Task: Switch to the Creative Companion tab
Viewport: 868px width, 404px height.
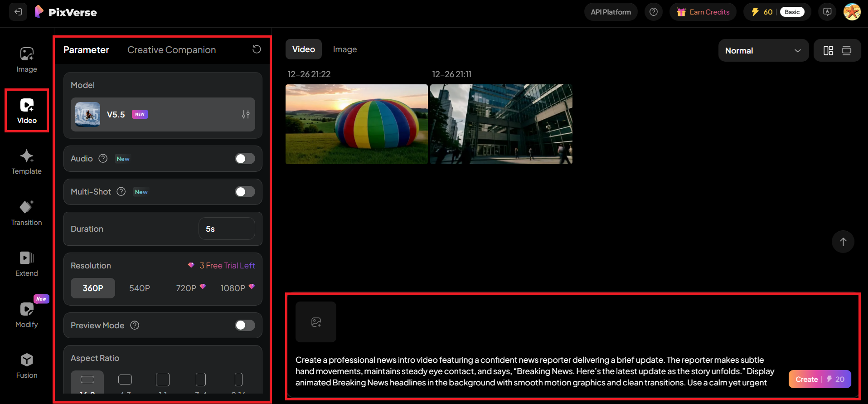Action: 171,50
